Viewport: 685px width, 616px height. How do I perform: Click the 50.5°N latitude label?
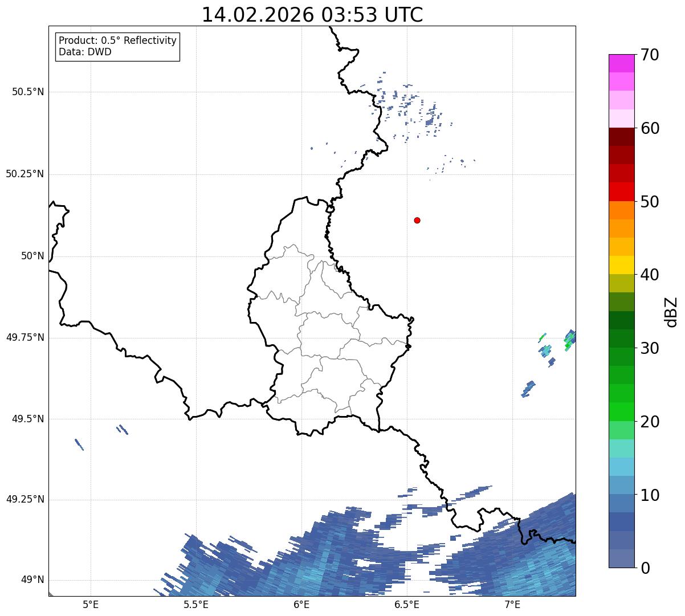pyautogui.click(x=28, y=92)
